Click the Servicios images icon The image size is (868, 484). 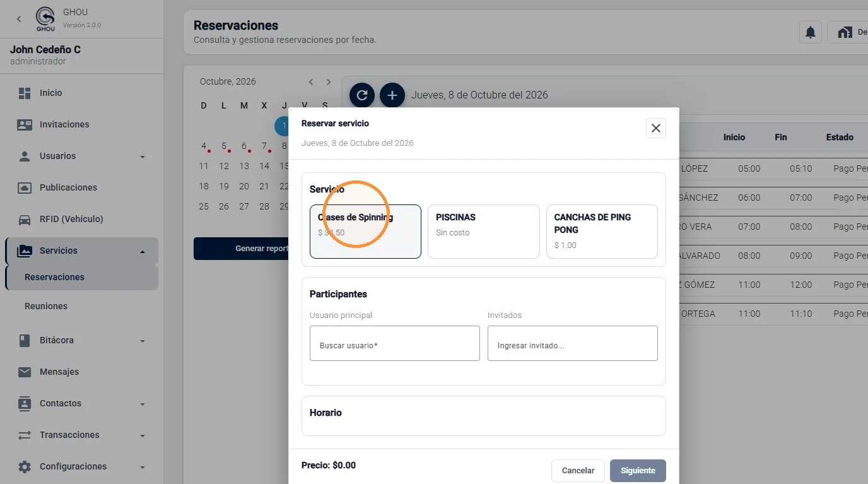coord(25,251)
